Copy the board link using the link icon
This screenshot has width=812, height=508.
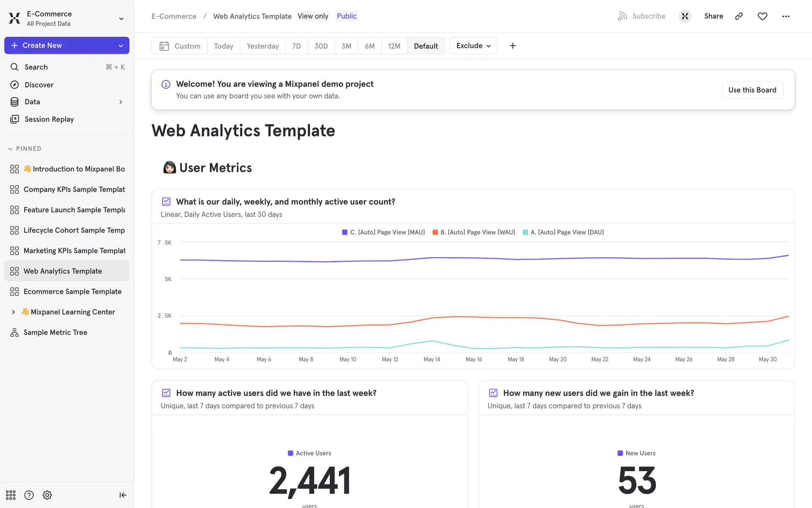(x=739, y=16)
